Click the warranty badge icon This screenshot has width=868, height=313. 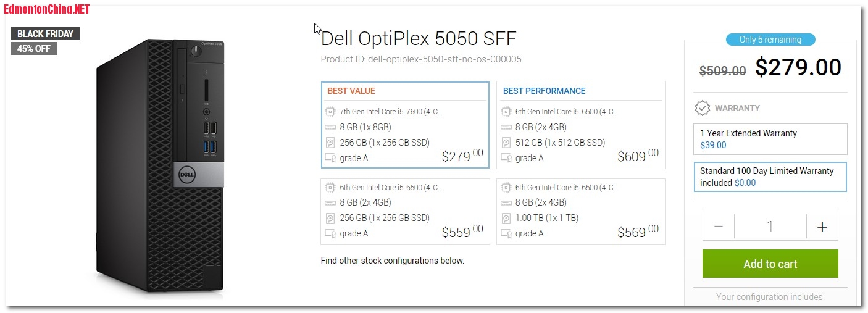702,108
